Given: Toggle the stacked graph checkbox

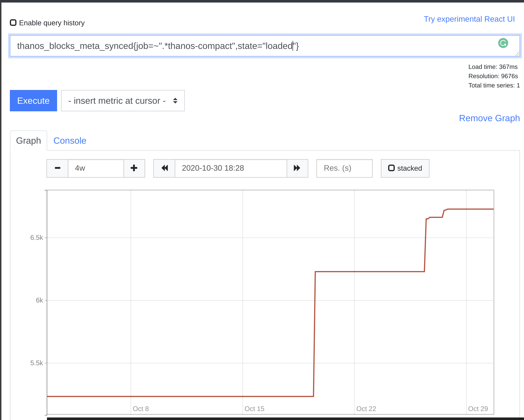Looking at the screenshot, I should (x=391, y=168).
